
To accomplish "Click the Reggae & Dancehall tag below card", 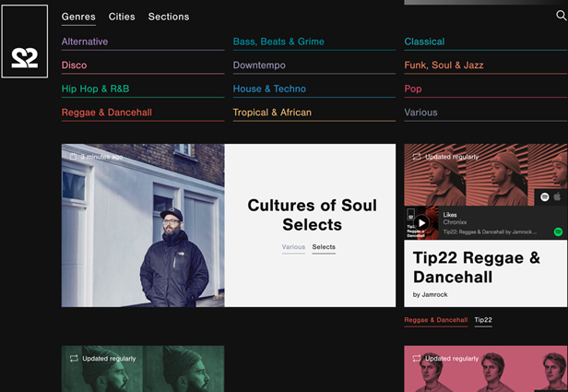I will (436, 320).
